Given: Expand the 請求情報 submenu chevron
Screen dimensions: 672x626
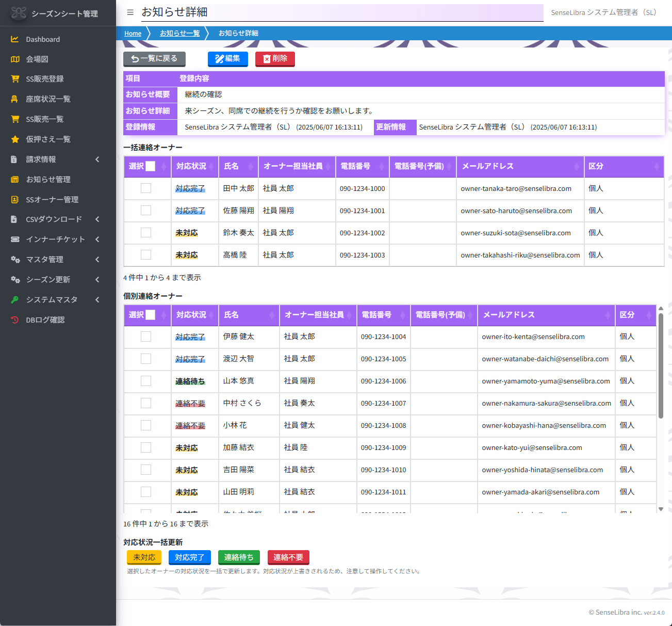Looking at the screenshot, I should point(97,159).
